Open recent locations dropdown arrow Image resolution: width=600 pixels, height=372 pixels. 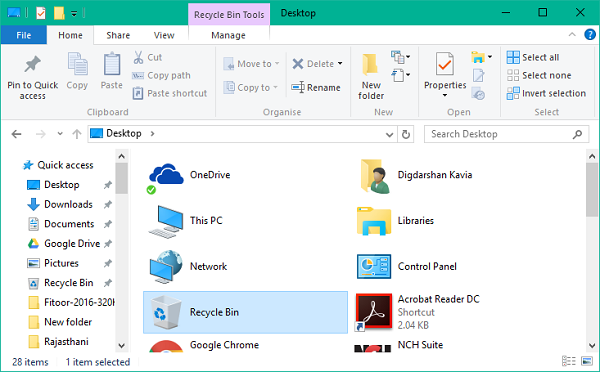click(60, 134)
